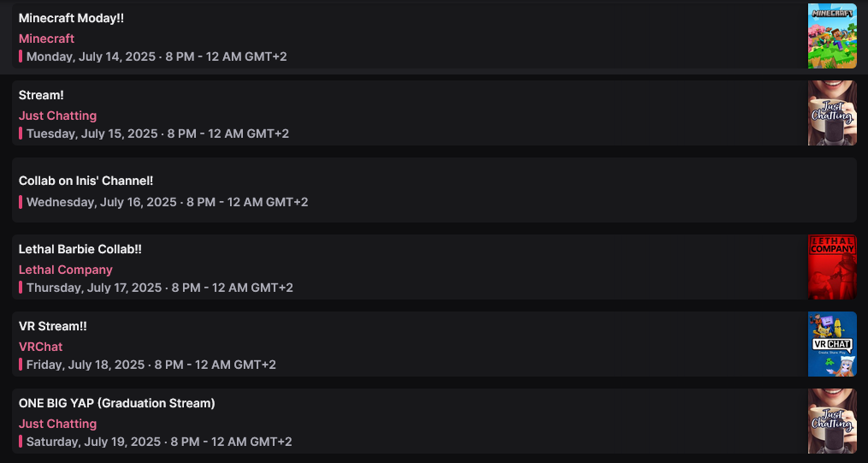The image size is (868, 463).
Task: Click Just Chatting thumbnail for Tuesday stream
Action: 832,113
